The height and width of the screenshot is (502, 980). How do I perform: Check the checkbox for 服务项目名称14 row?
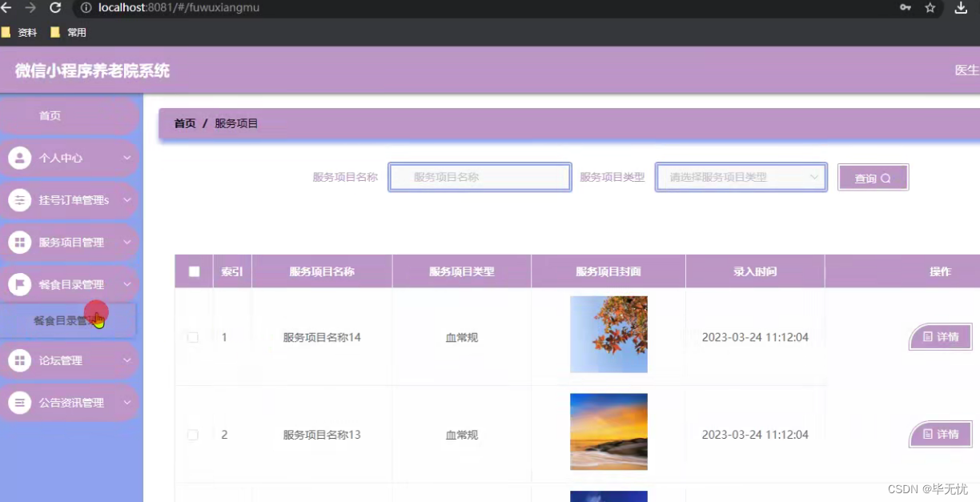[x=193, y=337]
